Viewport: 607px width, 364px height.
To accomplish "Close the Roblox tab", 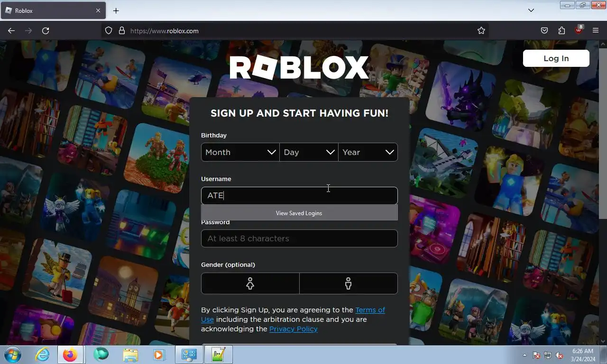I will point(98,10).
